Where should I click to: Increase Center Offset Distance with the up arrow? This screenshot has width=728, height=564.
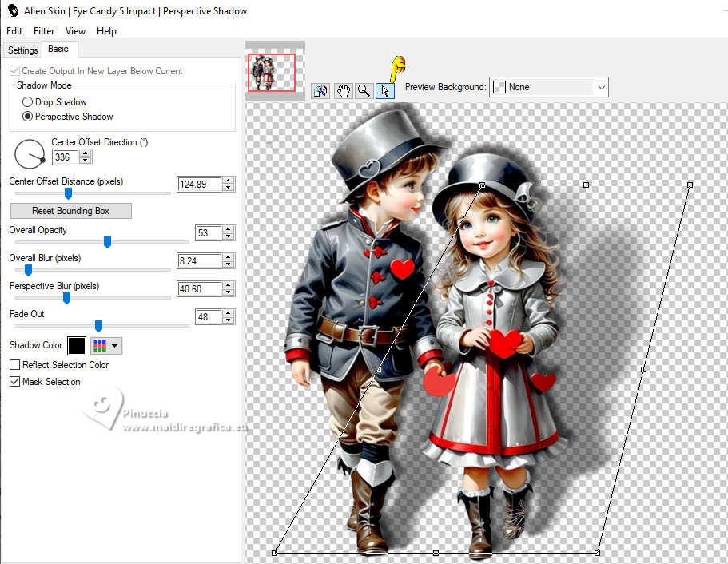tap(228, 181)
